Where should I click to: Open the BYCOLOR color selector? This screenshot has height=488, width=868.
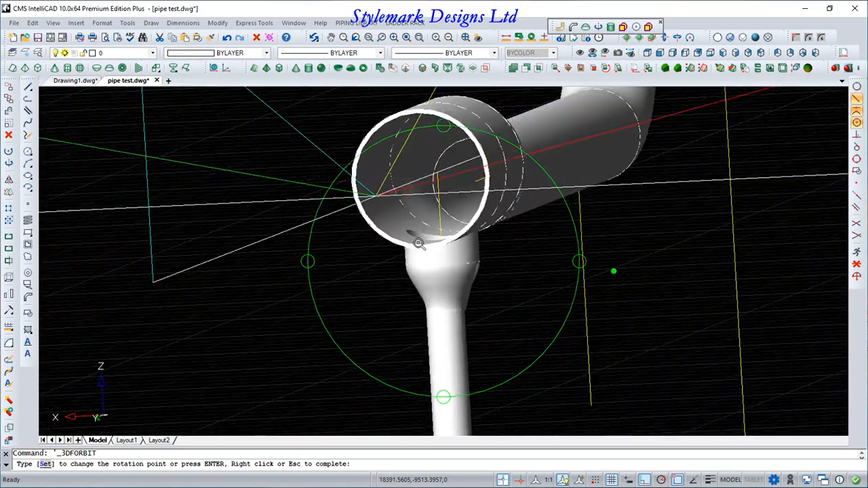tap(554, 53)
